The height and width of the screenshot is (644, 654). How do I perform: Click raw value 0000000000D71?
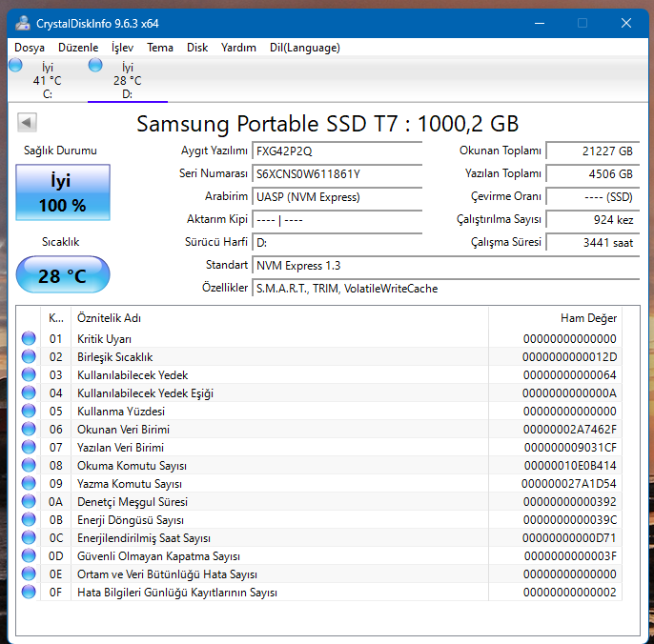tap(570, 538)
